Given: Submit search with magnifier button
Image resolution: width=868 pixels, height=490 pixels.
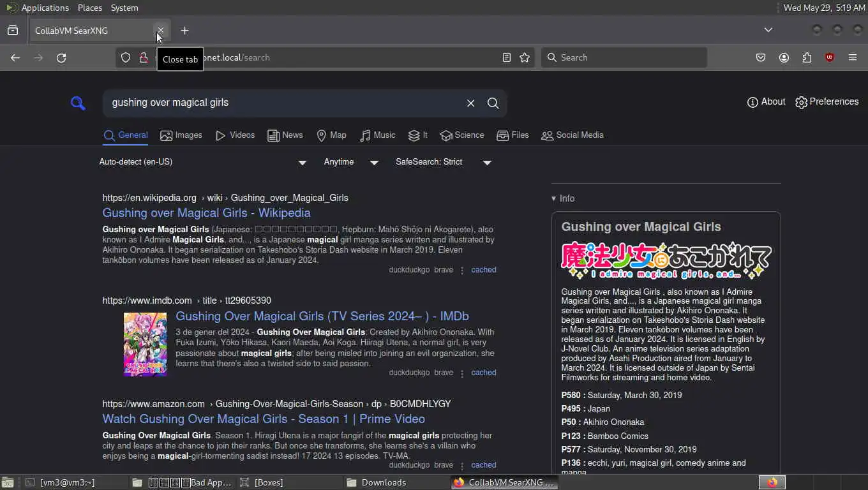Looking at the screenshot, I should [x=493, y=103].
